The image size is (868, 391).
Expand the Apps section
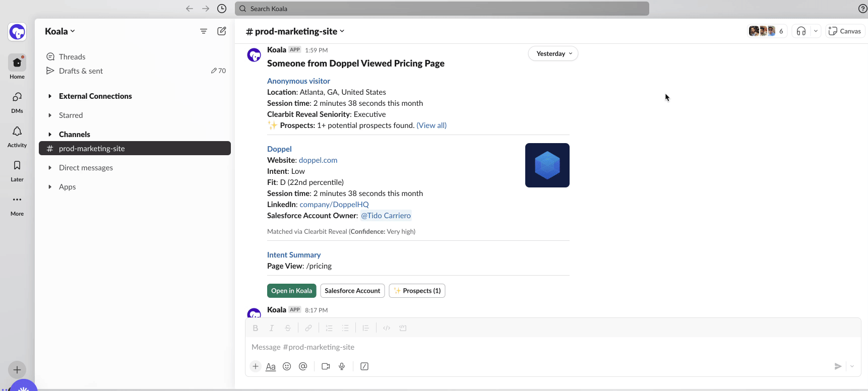point(50,187)
